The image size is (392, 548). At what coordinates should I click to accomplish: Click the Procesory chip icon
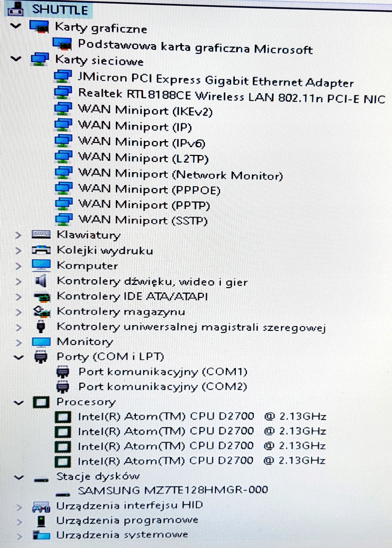click(x=41, y=402)
